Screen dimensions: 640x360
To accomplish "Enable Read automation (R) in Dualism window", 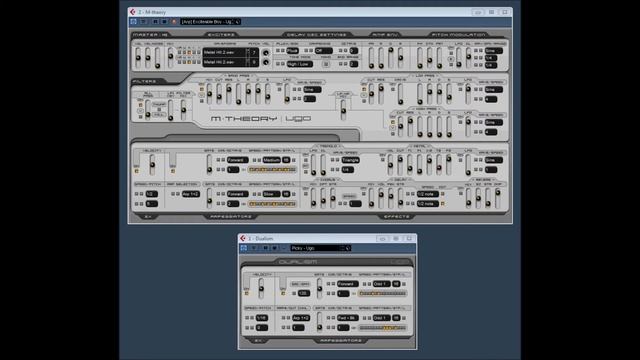I will (265, 248).
